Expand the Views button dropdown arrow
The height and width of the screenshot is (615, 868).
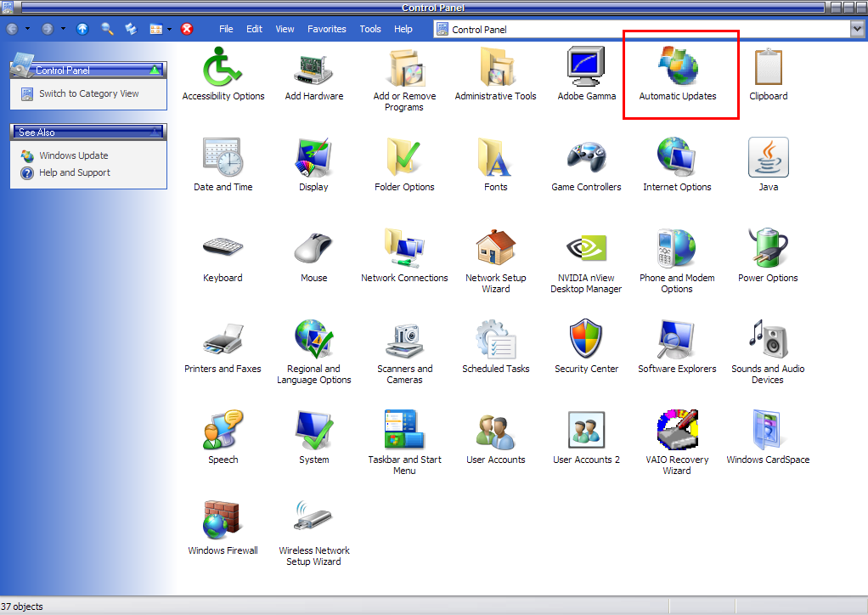[169, 29]
